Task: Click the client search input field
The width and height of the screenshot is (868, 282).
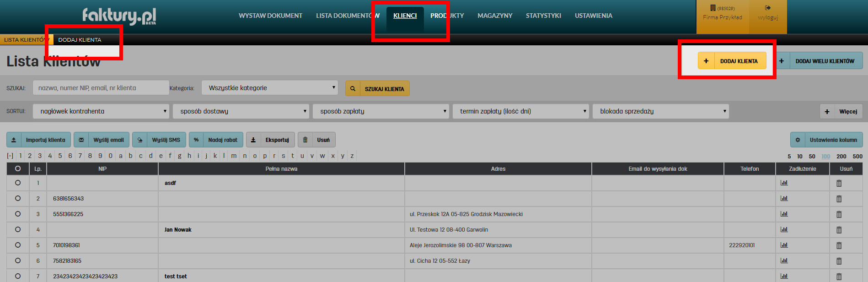Action: point(101,88)
